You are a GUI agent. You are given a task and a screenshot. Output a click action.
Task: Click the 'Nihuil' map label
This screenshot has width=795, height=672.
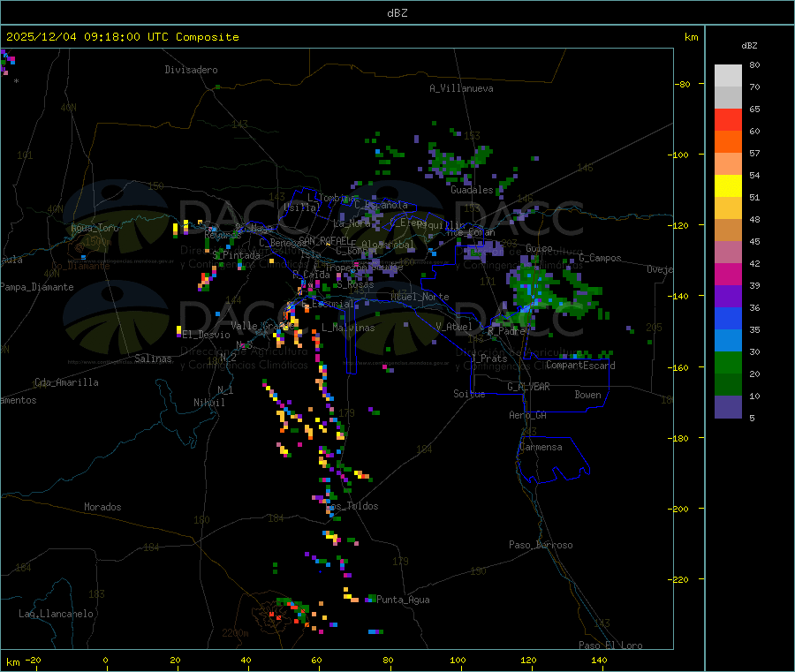209,403
